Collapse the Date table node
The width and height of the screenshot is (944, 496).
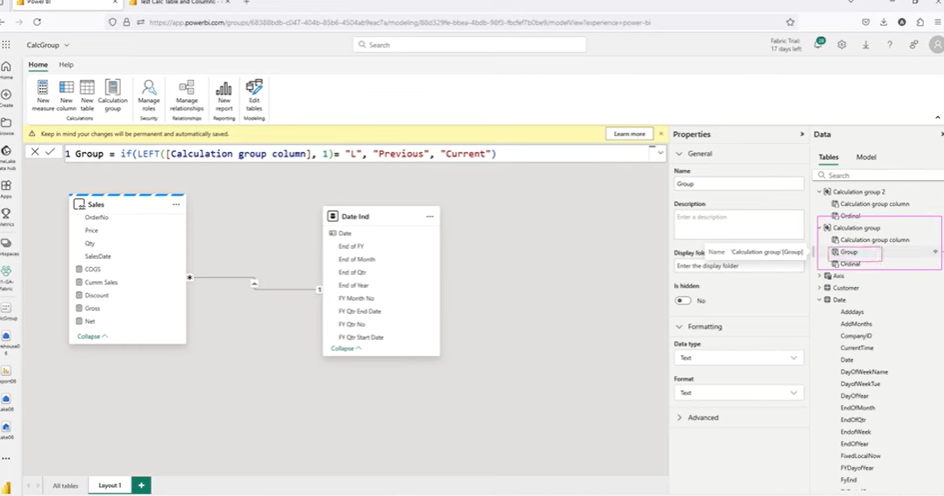(x=819, y=300)
